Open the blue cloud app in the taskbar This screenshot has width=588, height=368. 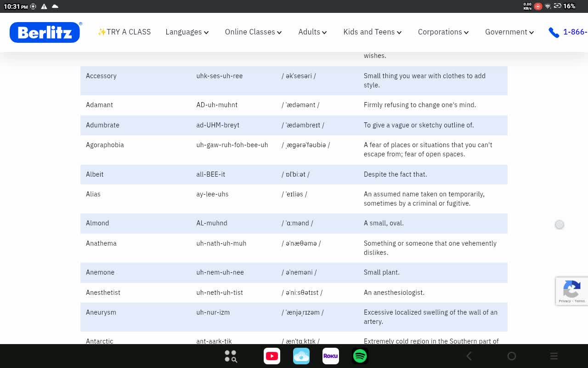coord(301,356)
